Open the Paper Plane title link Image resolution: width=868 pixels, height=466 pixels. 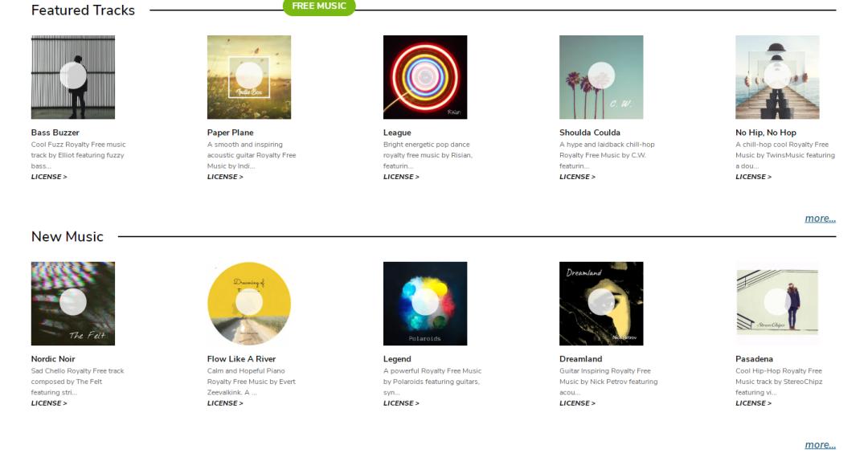(231, 133)
